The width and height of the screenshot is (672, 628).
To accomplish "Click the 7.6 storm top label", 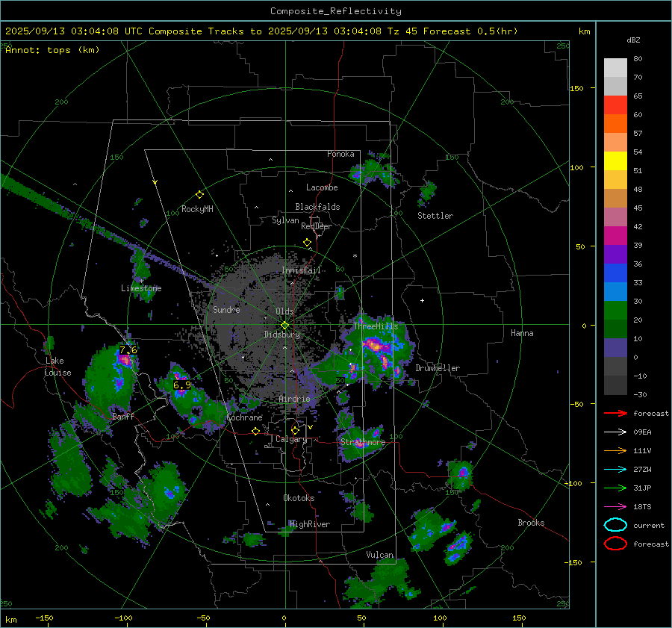I will pyautogui.click(x=128, y=350).
